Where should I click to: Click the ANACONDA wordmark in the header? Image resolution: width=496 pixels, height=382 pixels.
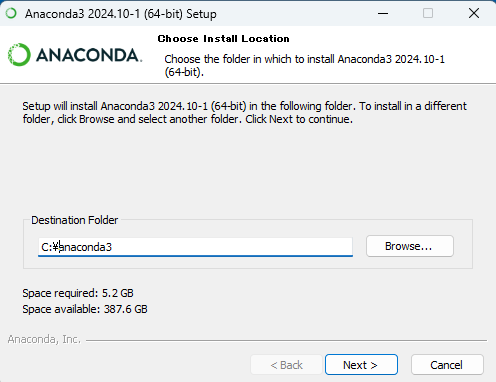tap(89, 55)
